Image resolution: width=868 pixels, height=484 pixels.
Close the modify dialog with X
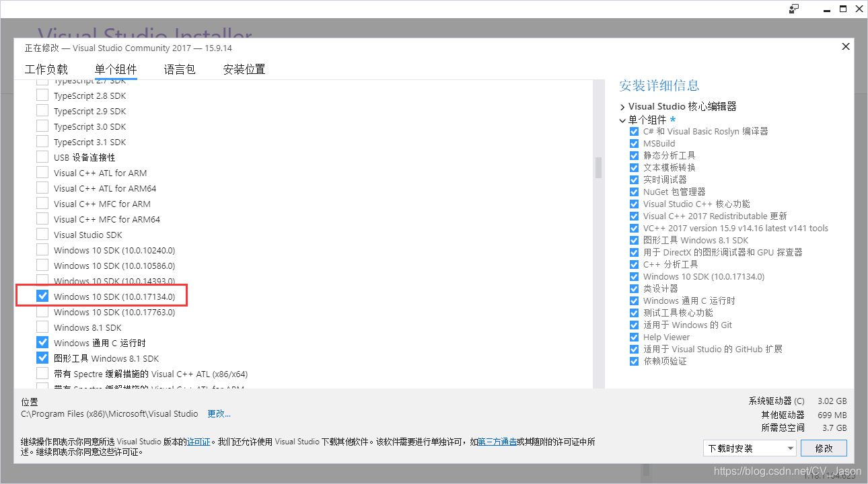846,46
